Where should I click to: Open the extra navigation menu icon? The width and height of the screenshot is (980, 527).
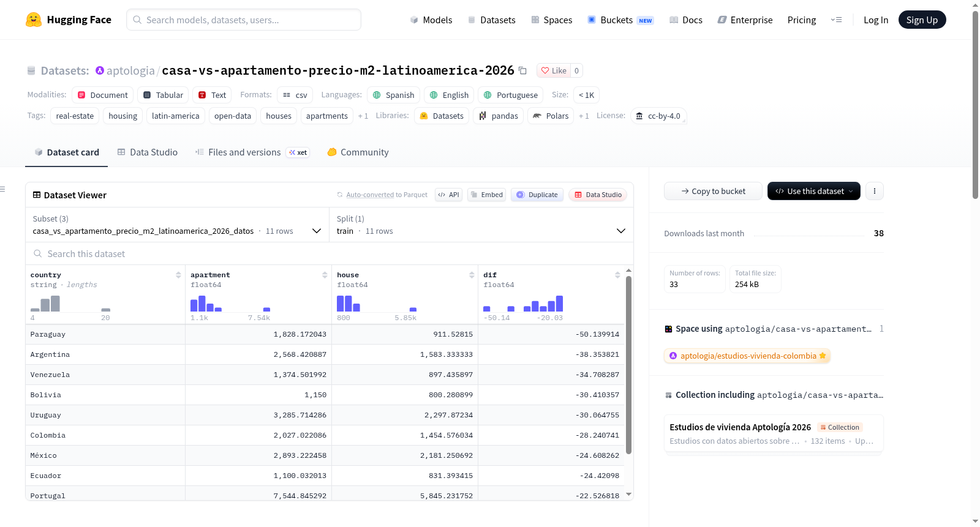point(836,20)
